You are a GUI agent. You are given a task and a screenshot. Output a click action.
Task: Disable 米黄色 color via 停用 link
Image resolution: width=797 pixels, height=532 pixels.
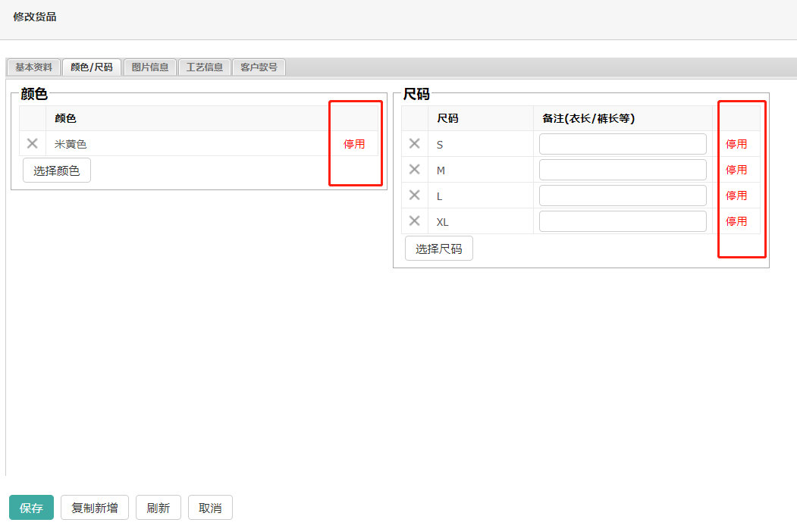coord(354,144)
